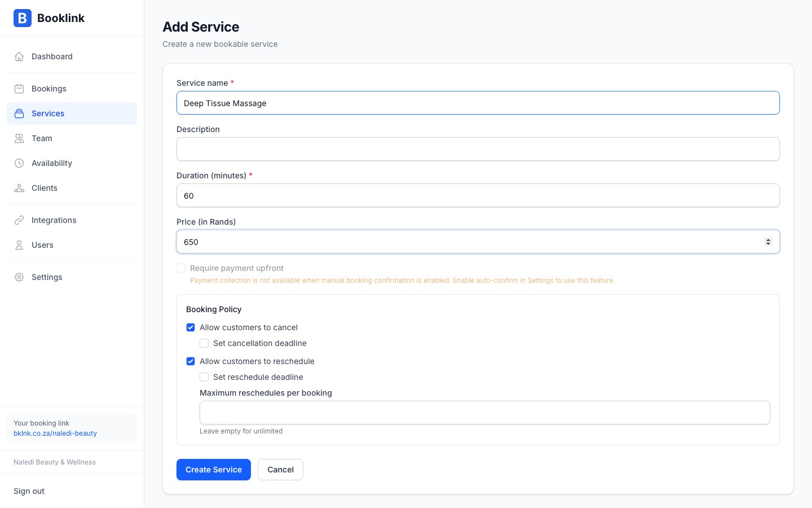The image size is (812, 508).
Task: Open Bookings via the calendar icon
Action: [x=19, y=89]
